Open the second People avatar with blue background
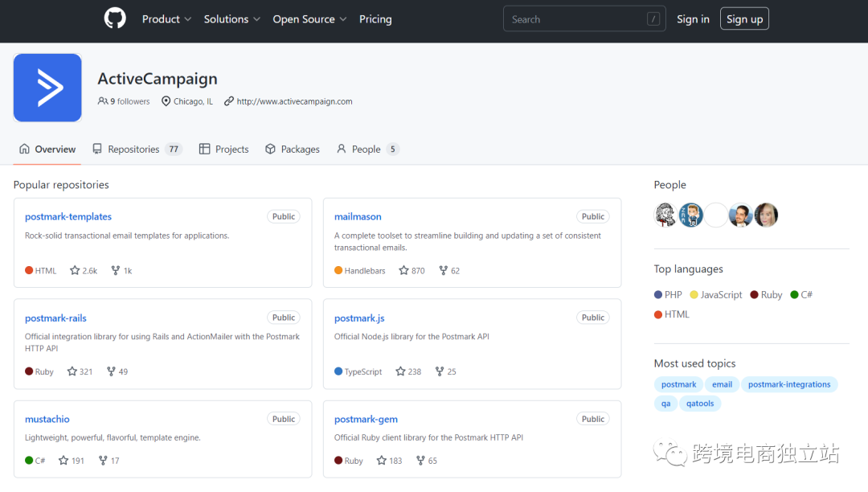 691,215
